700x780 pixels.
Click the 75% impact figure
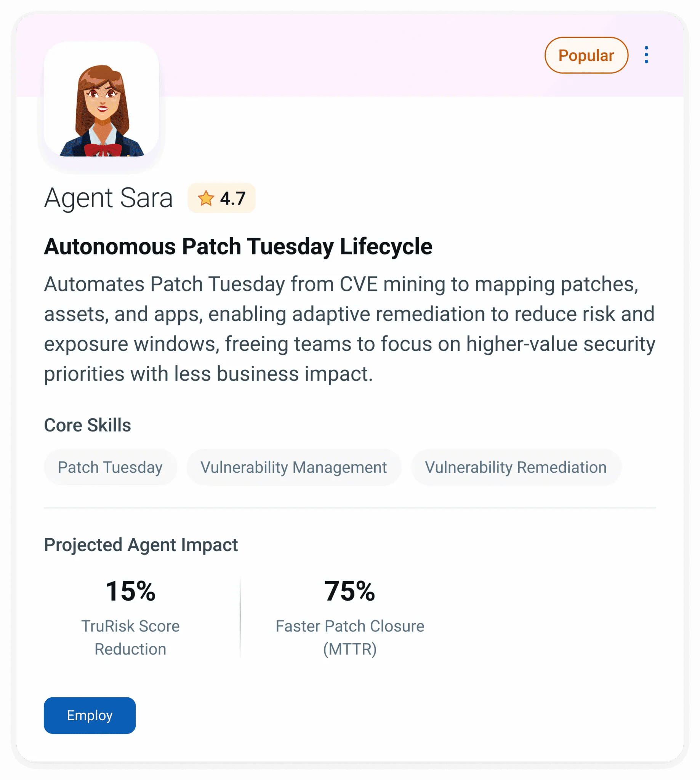pos(349,591)
